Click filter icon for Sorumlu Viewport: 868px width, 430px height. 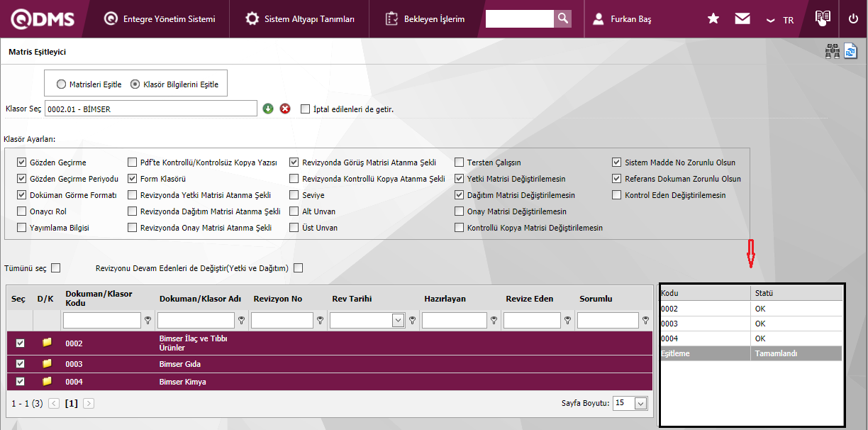point(645,321)
